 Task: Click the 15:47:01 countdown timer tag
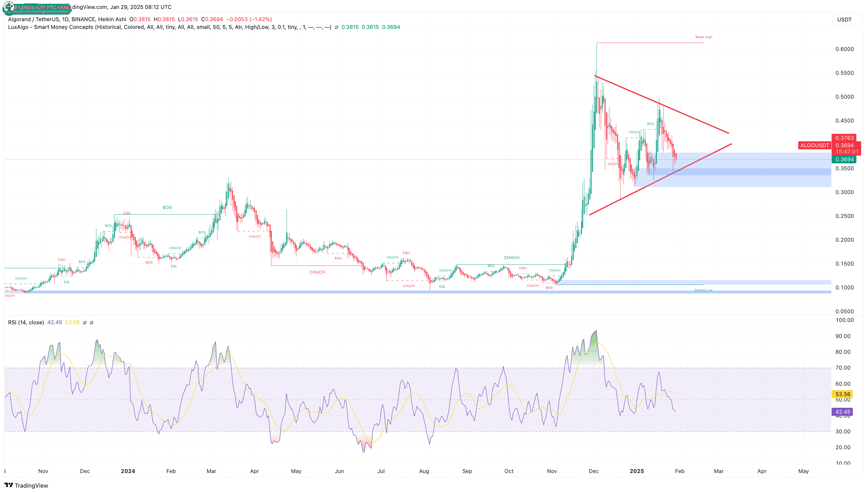847,152
